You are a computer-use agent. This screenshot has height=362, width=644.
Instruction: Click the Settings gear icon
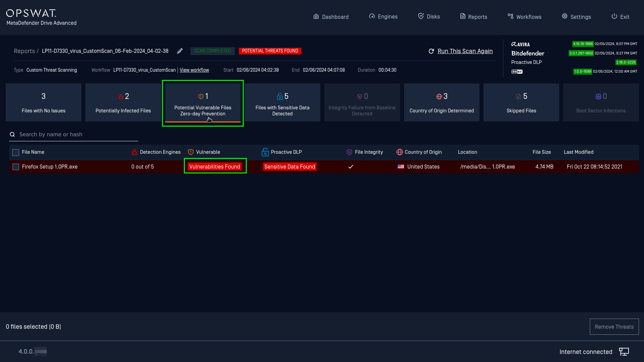[x=565, y=16]
